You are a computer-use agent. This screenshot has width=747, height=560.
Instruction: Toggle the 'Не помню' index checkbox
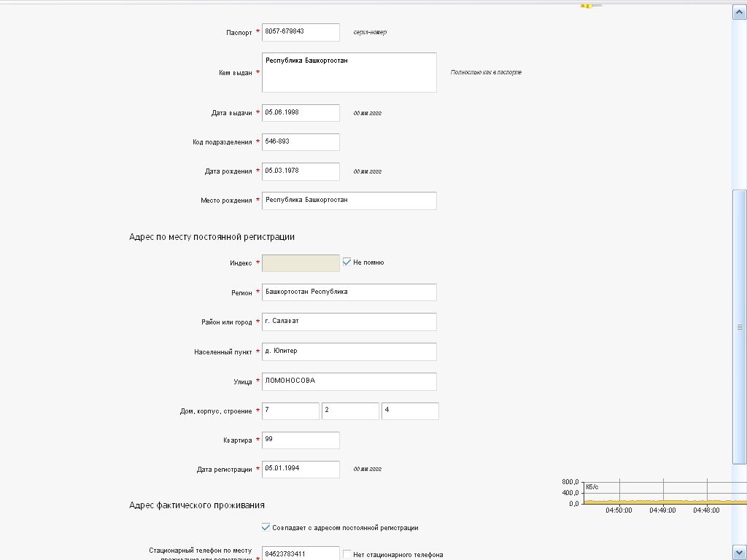pos(347,262)
